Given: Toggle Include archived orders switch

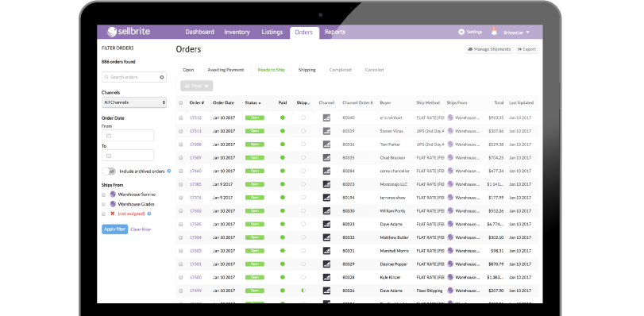Looking at the screenshot, I should (x=109, y=171).
